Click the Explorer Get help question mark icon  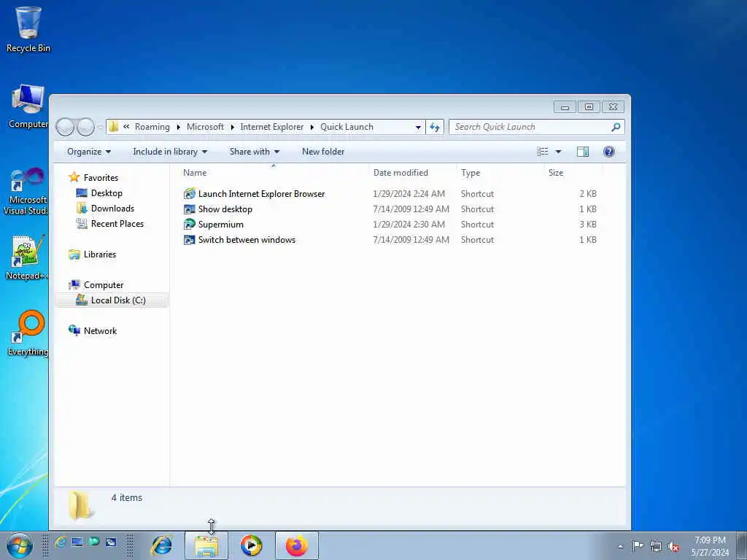click(609, 152)
